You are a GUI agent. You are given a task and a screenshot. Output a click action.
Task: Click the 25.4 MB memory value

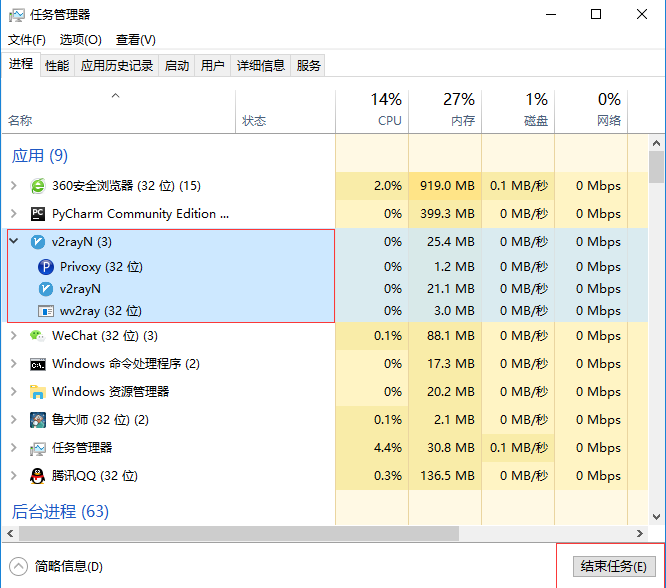[x=451, y=242]
